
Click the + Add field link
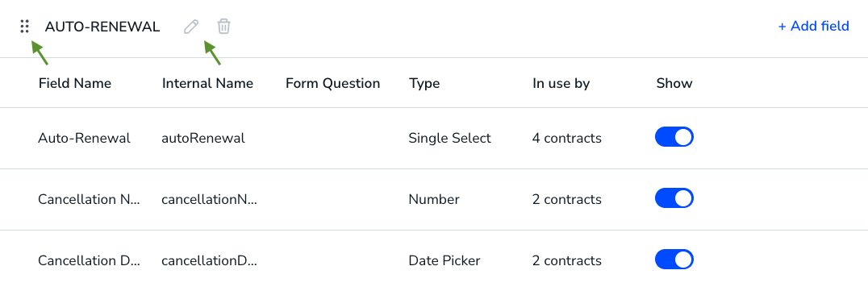814,26
